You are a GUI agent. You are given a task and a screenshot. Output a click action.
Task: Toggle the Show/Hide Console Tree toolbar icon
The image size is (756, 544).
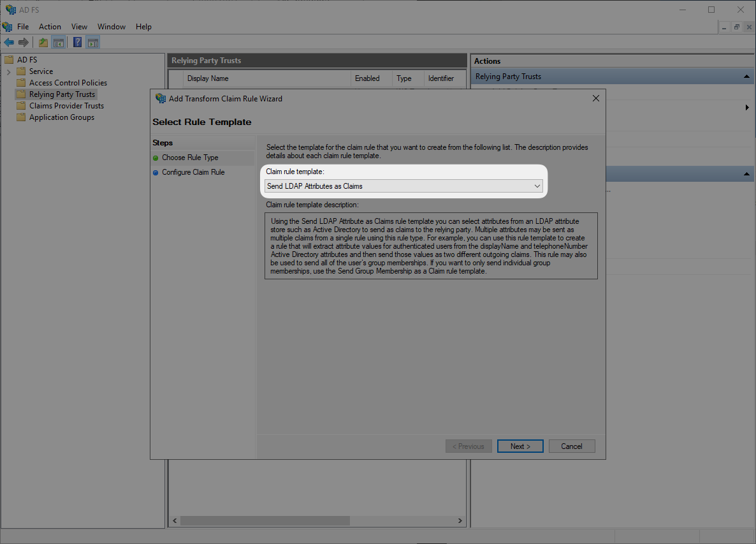(x=59, y=42)
